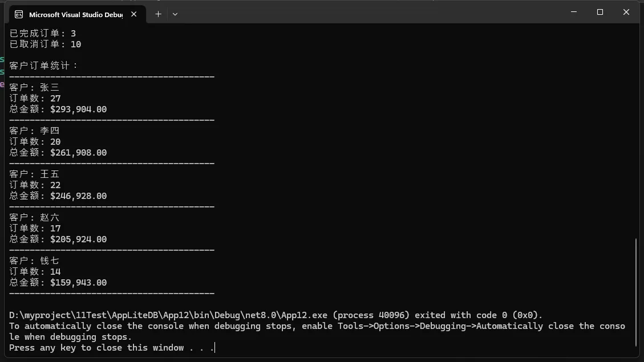Close the debug console window

(x=626, y=12)
